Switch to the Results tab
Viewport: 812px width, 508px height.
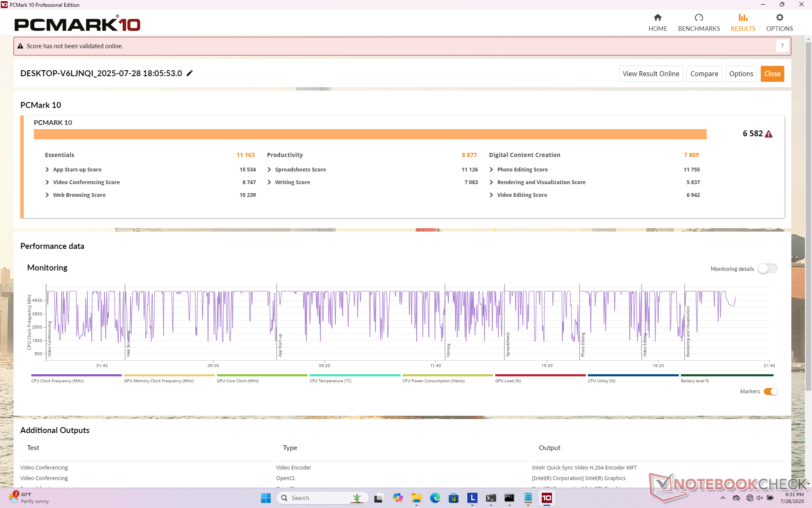click(x=743, y=22)
